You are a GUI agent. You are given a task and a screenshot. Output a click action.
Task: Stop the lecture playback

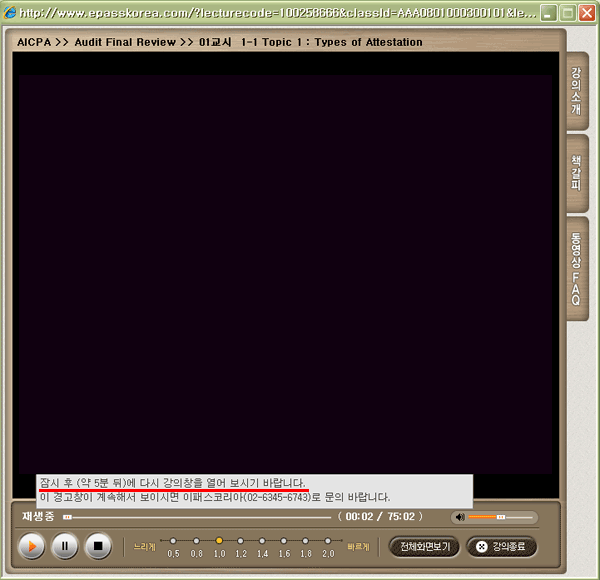point(97,546)
